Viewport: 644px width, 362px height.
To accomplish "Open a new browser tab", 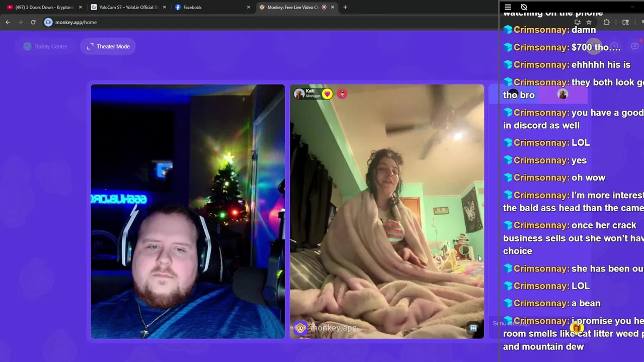I will (345, 7).
